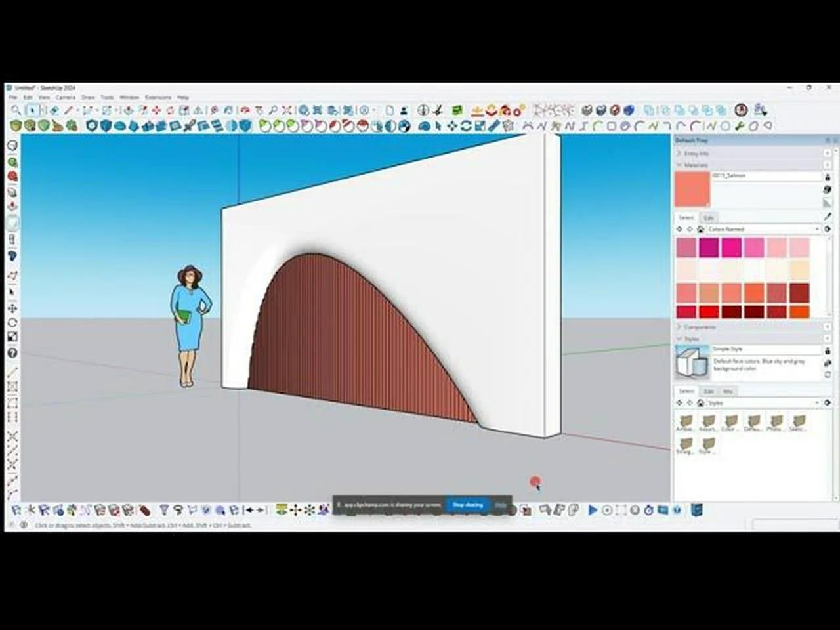Toggle the in-model materials house icon
This screenshot has height=630, width=840.
coord(700,229)
